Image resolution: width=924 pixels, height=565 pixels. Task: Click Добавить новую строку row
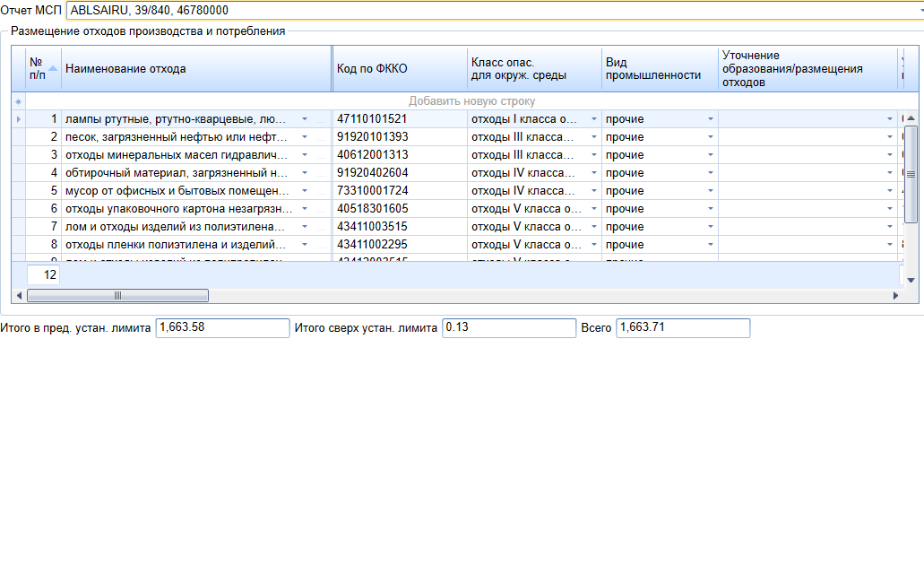coord(471,101)
